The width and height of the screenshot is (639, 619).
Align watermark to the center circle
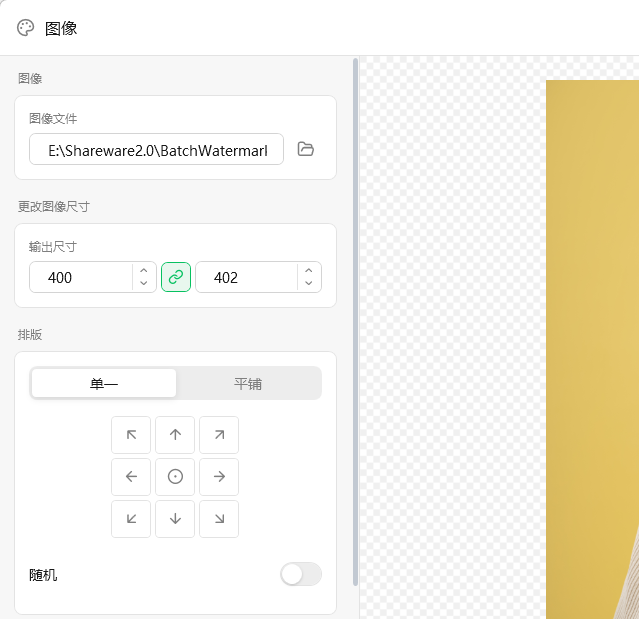(175, 477)
